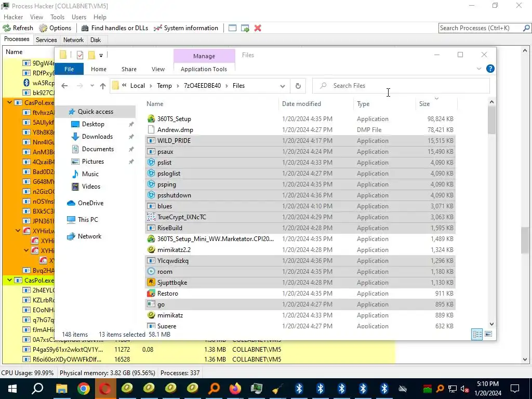Collapse the orange CasPol.exe process tree
Image resolution: width=532 pixels, height=399 pixels.
coord(9,102)
